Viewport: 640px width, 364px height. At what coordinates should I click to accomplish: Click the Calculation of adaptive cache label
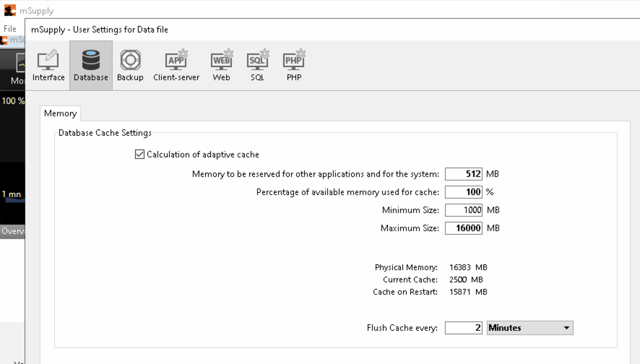click(x=203, y=155)
